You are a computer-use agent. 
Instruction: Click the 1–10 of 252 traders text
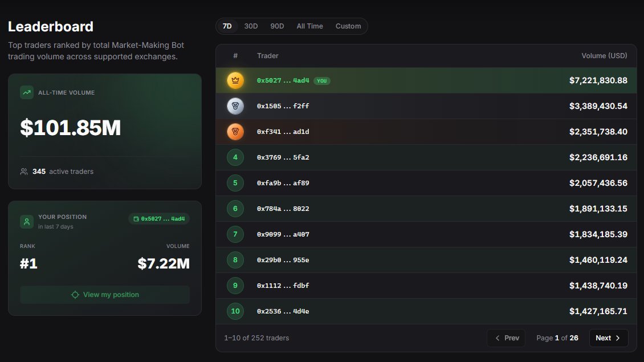click(x=256, y=337)
